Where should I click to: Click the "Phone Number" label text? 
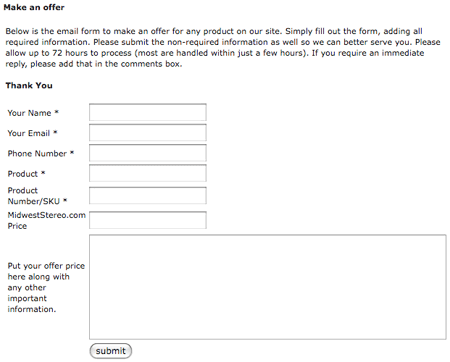coord(37,154)
